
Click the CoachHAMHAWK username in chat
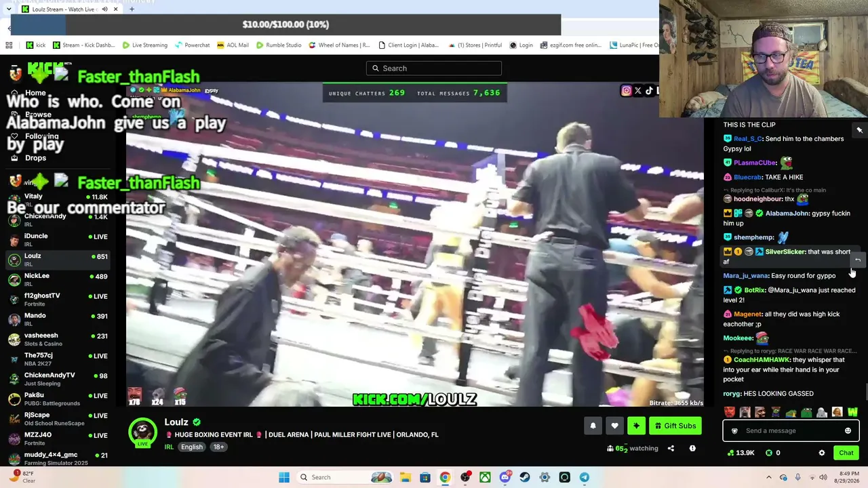(x=762, y=360)
